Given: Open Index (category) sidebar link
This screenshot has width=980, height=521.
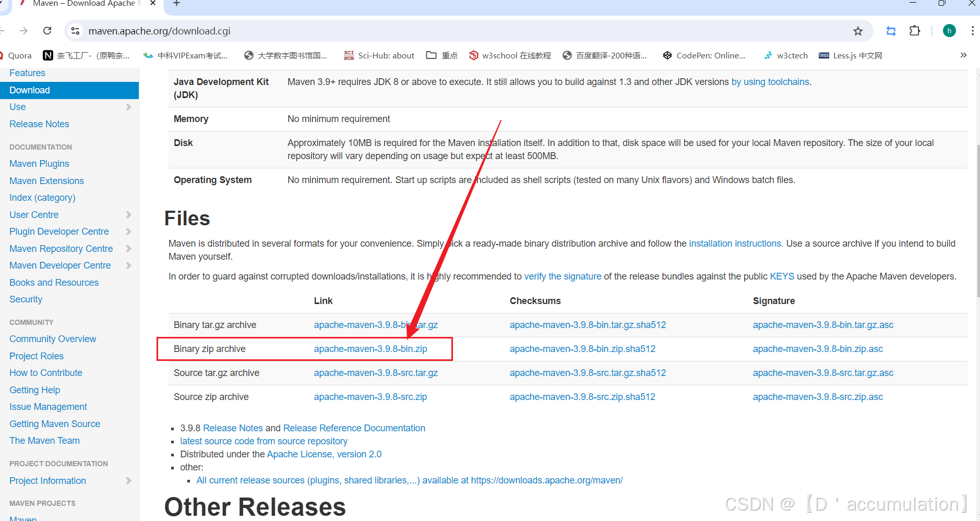Looking at the screenshot, I should click(x=42, y=198).
